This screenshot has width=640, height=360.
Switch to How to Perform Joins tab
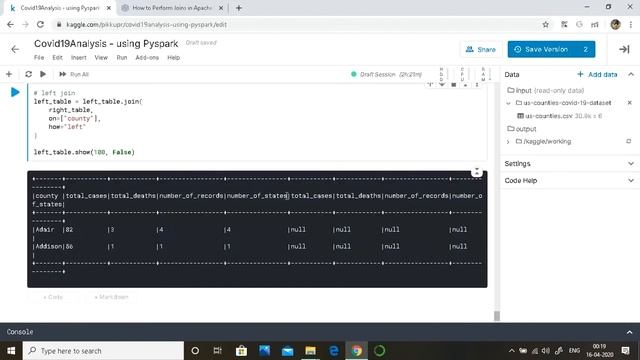click(172, 8)
